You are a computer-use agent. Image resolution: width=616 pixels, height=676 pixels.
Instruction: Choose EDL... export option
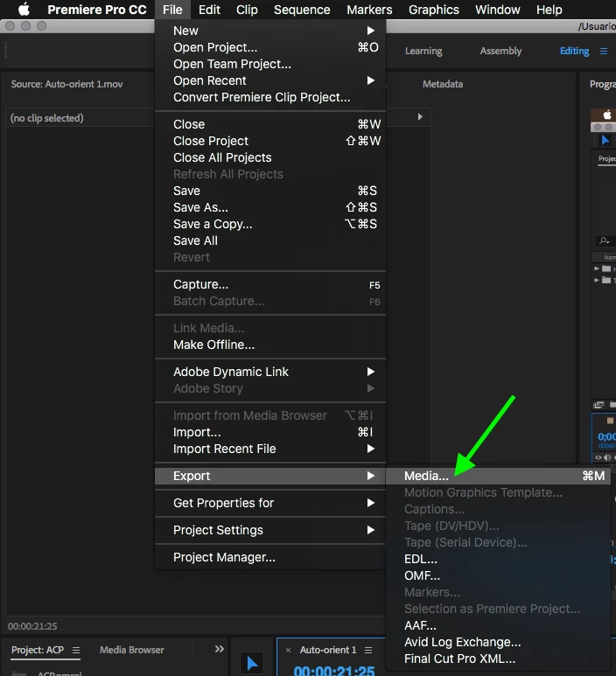click(498, 559)
